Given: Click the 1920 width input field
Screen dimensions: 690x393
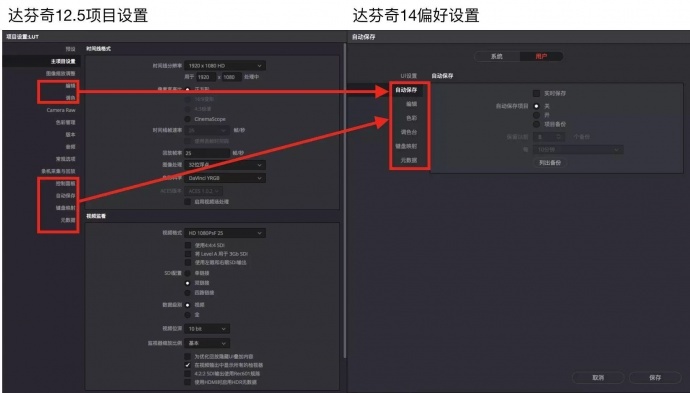Looking at the screenshot, I should (x=206, y=77).
